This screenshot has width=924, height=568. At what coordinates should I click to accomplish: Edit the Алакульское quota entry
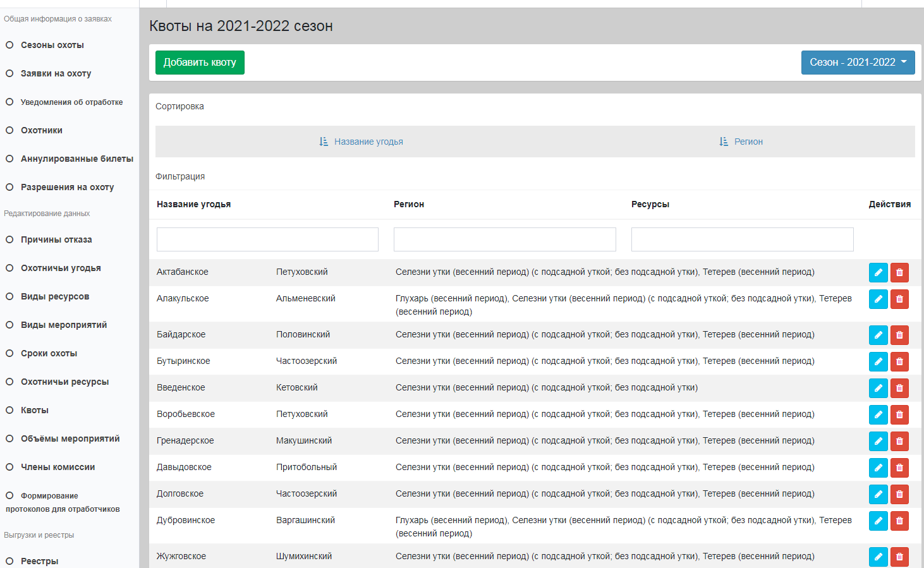[x=878, y=299]
